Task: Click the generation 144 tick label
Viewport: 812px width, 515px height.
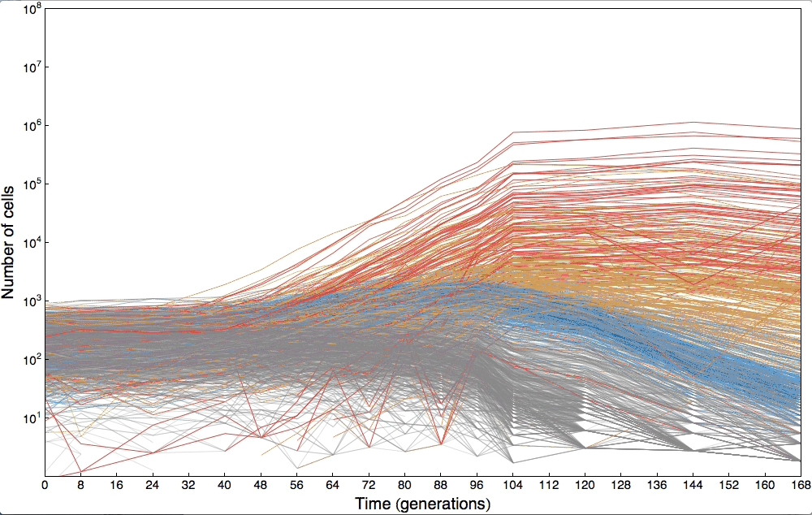Action: click(x=693, y=486)
